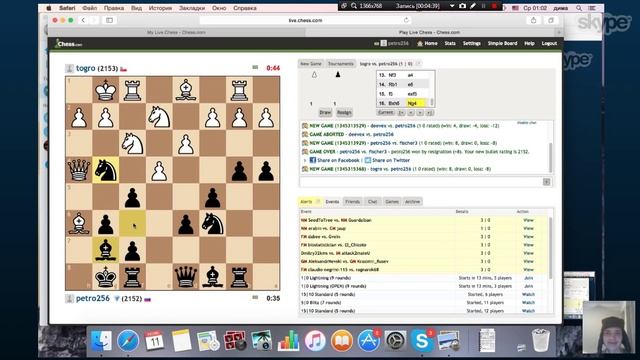Click the Resign button
The image size is (640, 360).
pyautogui.click(x=344, y=112)
